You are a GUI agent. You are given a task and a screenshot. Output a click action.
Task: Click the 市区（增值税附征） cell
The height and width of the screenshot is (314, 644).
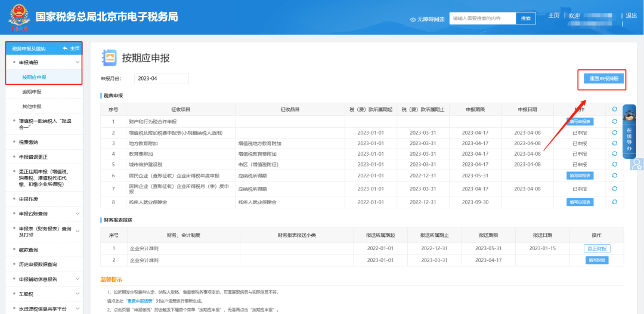click(x=290, y=164)
